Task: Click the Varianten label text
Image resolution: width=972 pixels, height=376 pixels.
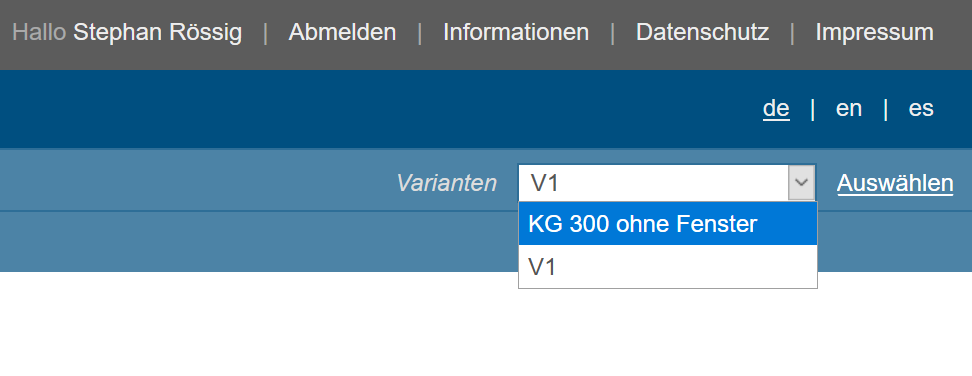Action: (447, 183)
